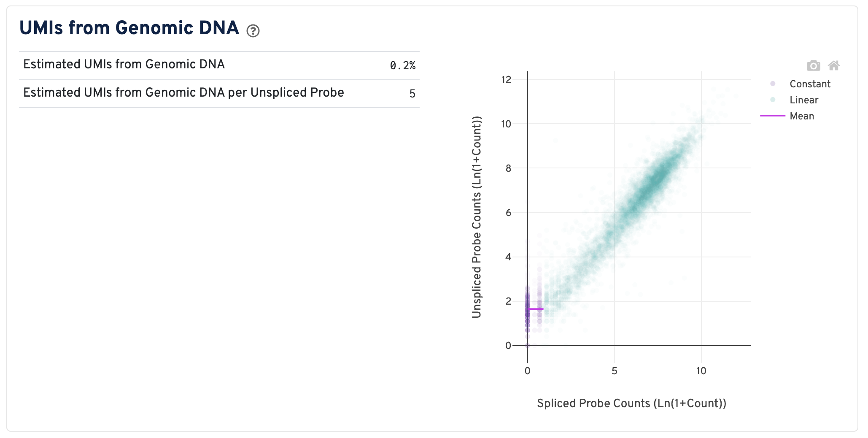Hide the Linear series via its legend label
The image size is (868, 438).
pos(804,100)
